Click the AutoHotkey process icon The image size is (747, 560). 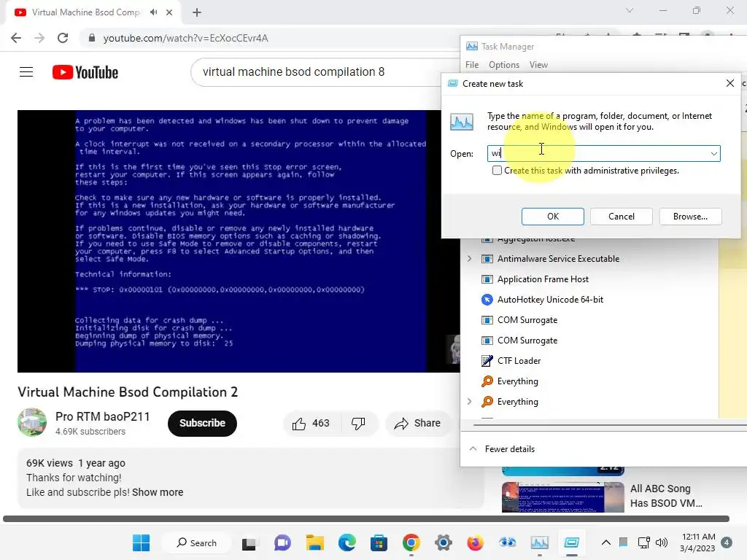point(487,300)
